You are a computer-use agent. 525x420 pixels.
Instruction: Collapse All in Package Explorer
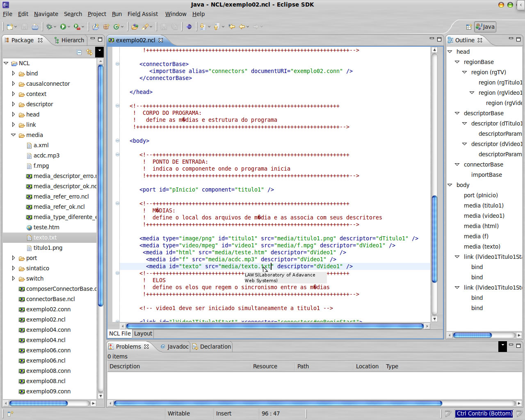[79, 52]
